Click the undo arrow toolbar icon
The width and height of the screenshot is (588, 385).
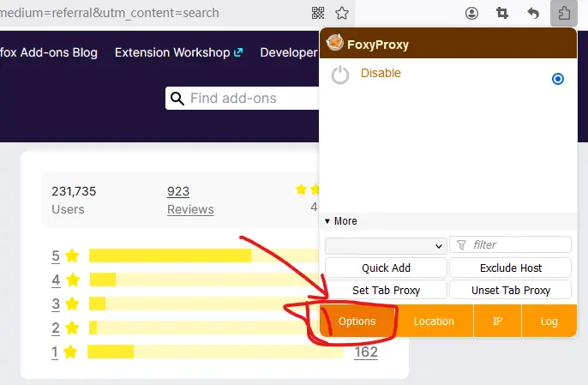click(x=533, y=13)
